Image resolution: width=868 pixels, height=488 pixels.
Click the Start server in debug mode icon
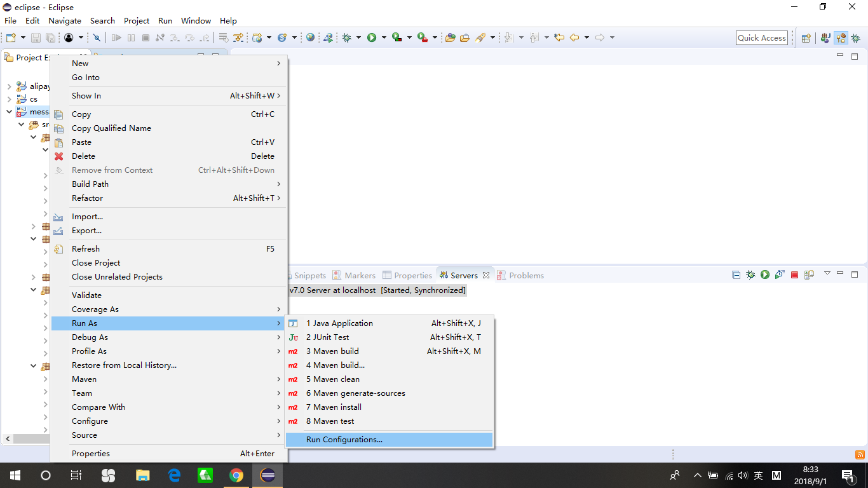point(750,275)
